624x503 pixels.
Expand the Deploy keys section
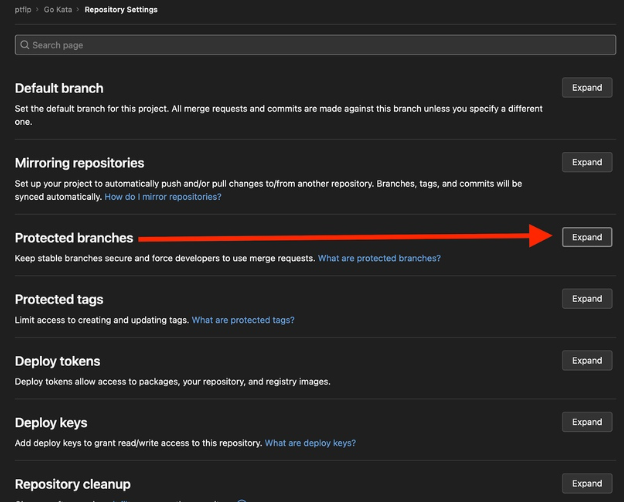click(586, 423)
